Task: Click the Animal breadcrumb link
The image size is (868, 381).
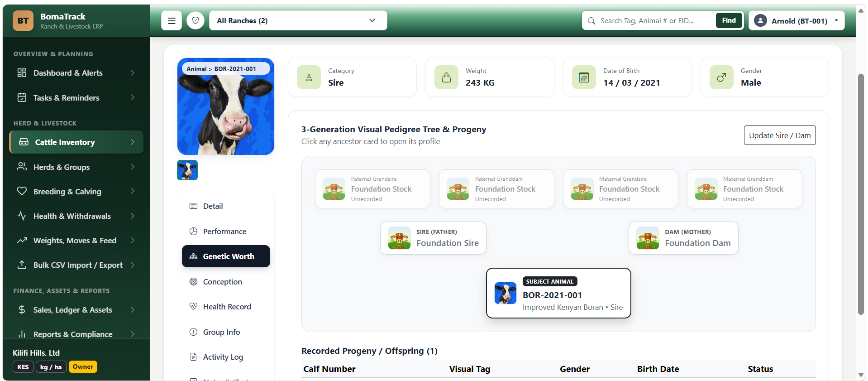Action: pyautogui.click(x=196, y=69)
